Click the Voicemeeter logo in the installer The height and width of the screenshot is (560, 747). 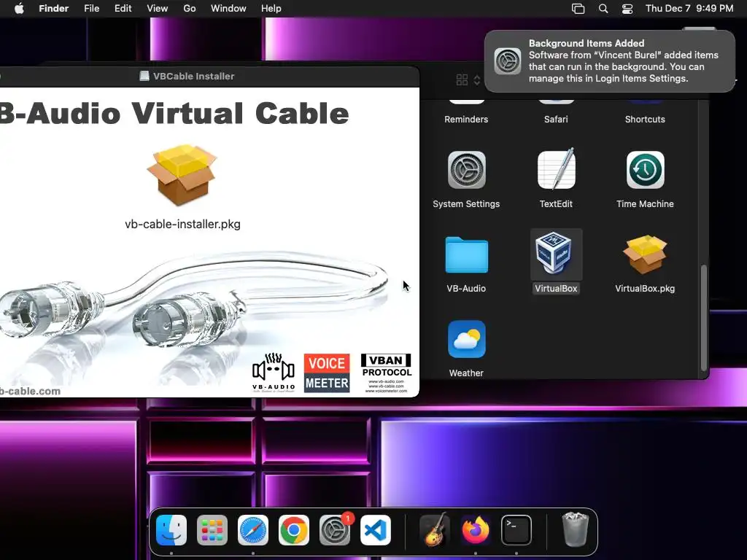[x=327, y=373]
